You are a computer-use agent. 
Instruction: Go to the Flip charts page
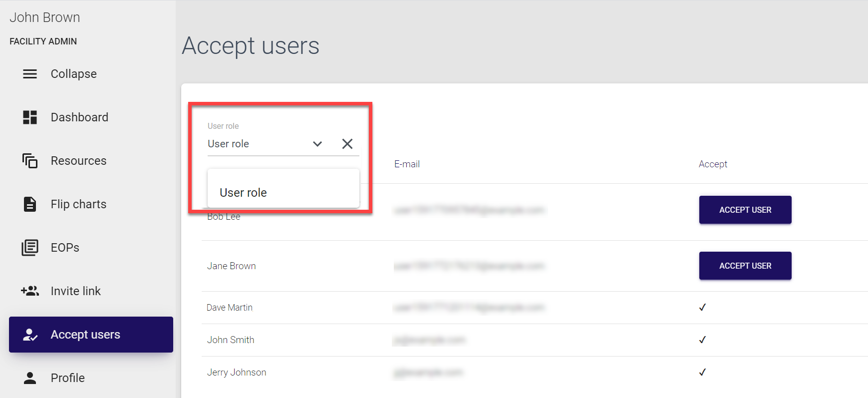click(x=78, y=204)
